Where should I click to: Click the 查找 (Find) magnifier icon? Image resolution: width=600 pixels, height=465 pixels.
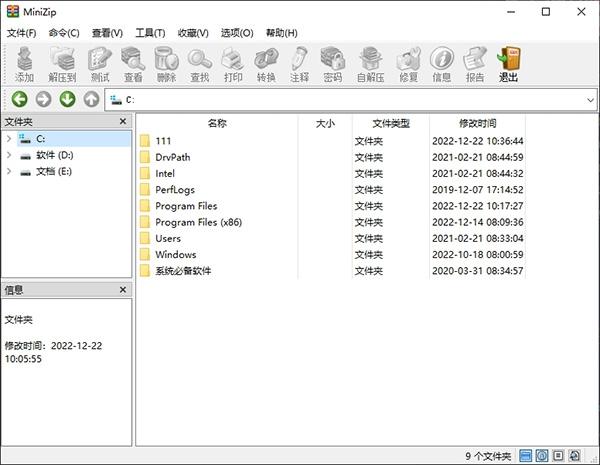[x=200, y=59]
